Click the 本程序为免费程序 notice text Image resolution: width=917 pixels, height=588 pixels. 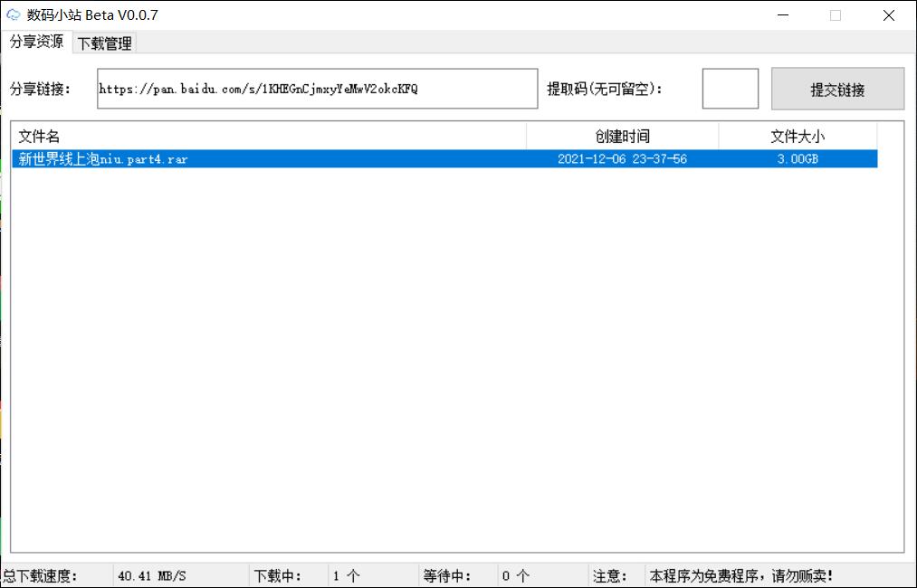741,576
